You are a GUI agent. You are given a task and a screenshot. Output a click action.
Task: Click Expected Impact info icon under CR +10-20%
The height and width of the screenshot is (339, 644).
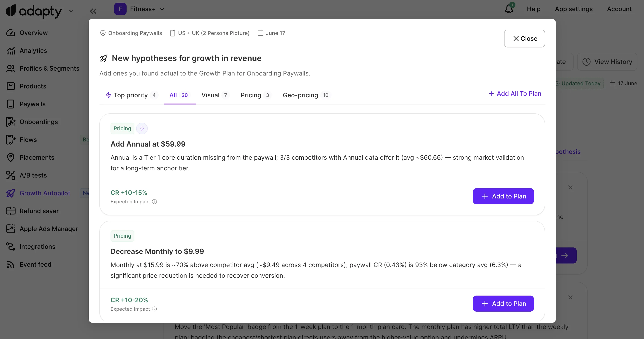pos(154,309)
